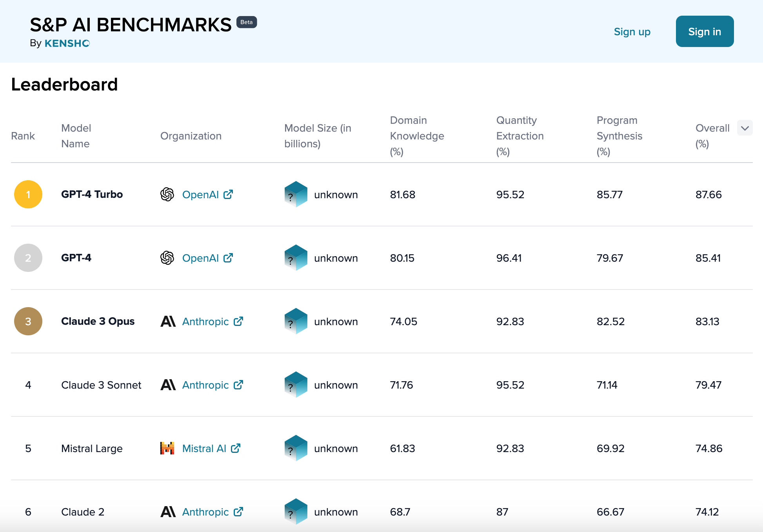Screen dimensions: 763x532
Task: Click overall score 79.47
Action: 708,385
